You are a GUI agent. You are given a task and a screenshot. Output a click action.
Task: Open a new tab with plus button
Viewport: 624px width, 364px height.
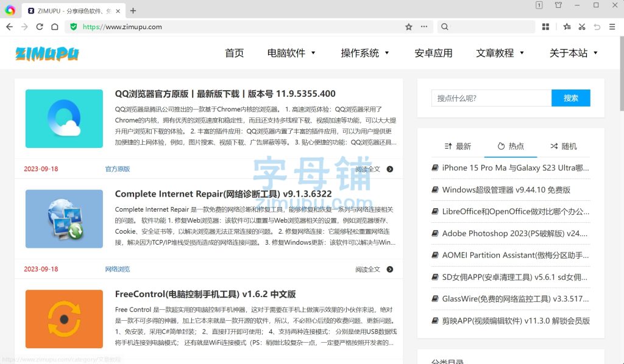pyautogui.click(x=133, y=11)
